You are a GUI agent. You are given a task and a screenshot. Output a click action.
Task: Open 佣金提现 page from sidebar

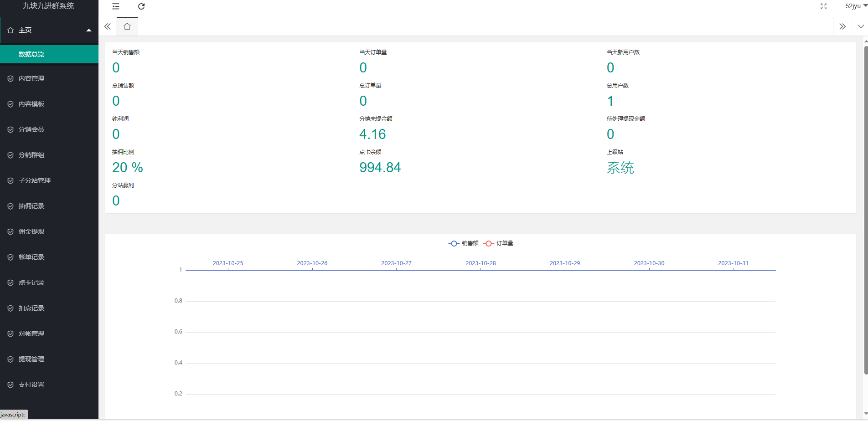31,231
